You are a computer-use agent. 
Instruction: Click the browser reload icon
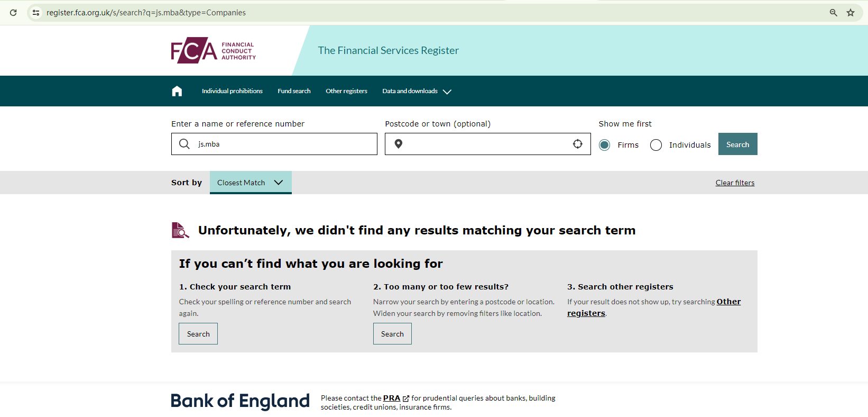13,13
